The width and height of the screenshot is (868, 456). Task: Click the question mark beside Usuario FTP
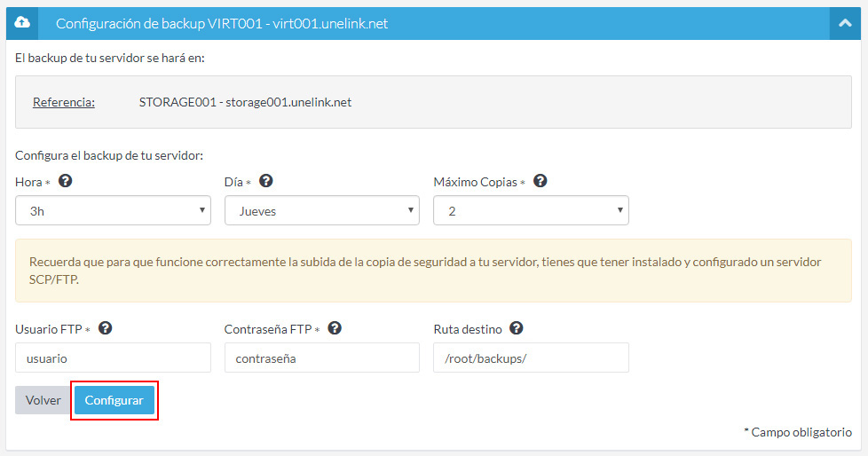click(106, 328)
